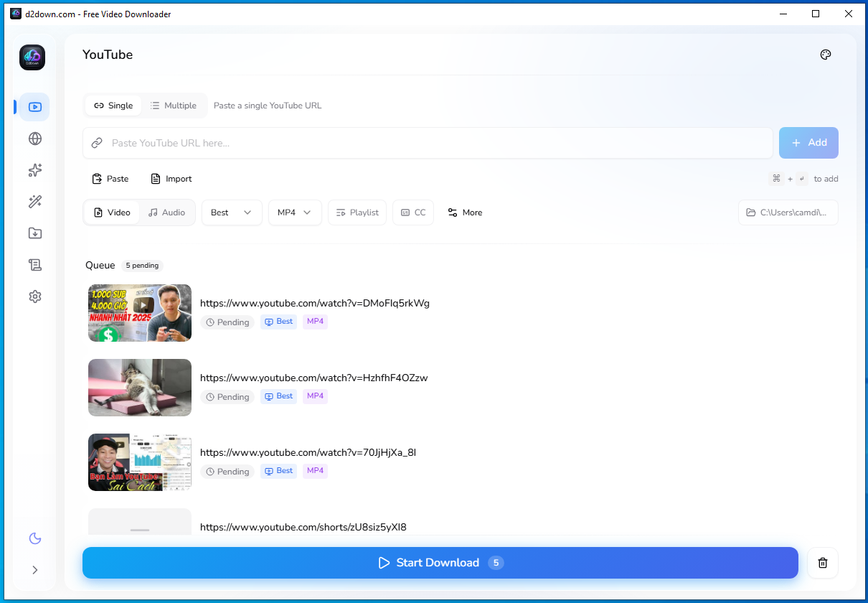
Task: Open the globe websites sidebar icon
Action: [34, 139]
